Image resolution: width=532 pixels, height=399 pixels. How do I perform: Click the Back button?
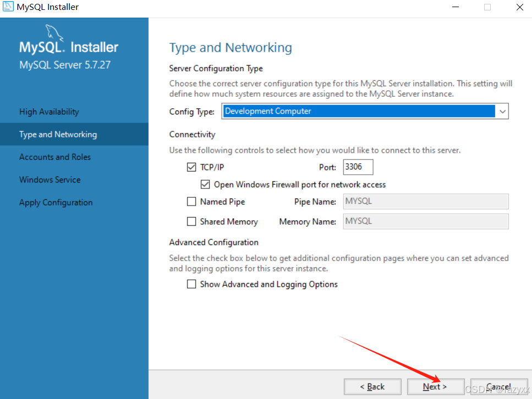pyautogui.click(x=372, y=387)
